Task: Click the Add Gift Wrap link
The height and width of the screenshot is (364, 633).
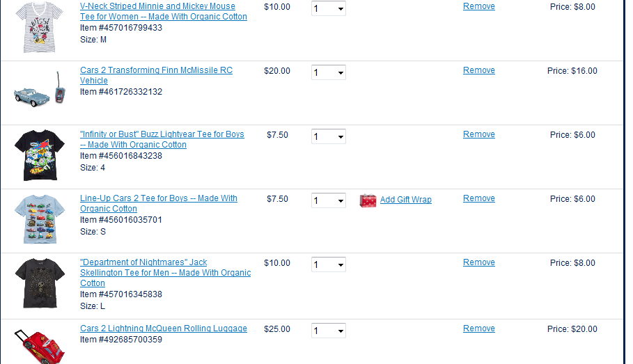Action: pos(405,200)
